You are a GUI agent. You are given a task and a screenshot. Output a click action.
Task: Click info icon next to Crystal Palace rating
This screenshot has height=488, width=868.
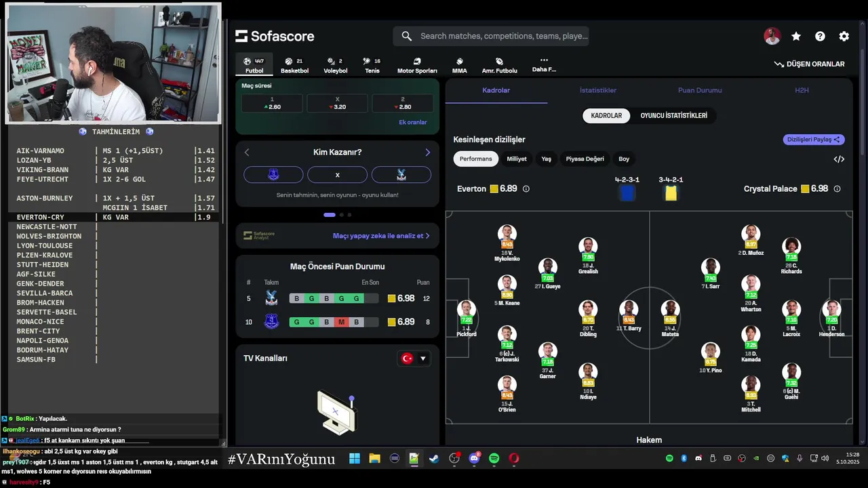[837, 189]
